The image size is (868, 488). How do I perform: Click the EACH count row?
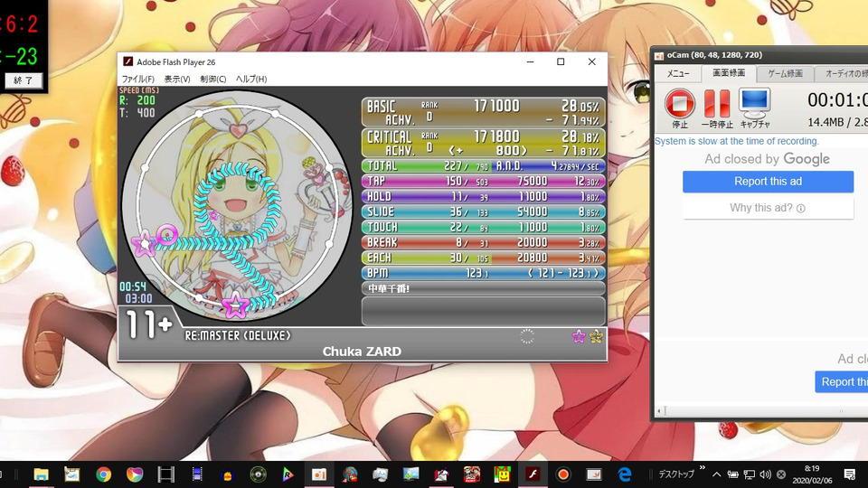[483, 258]
